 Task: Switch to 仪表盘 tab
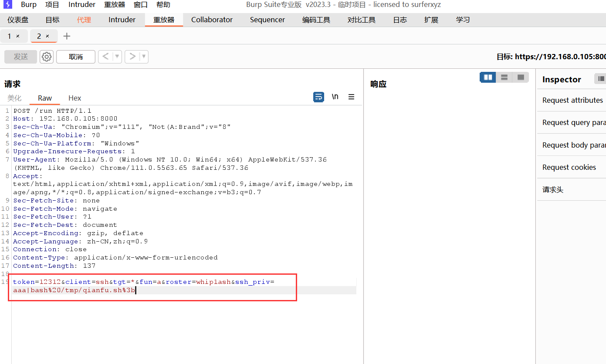pyautogui.click(x=18, y=20)
